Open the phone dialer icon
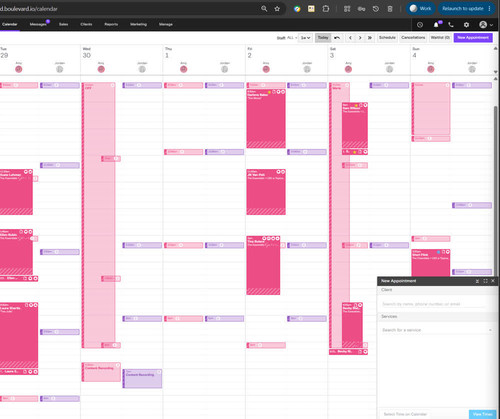 click(x=451, y=25)
